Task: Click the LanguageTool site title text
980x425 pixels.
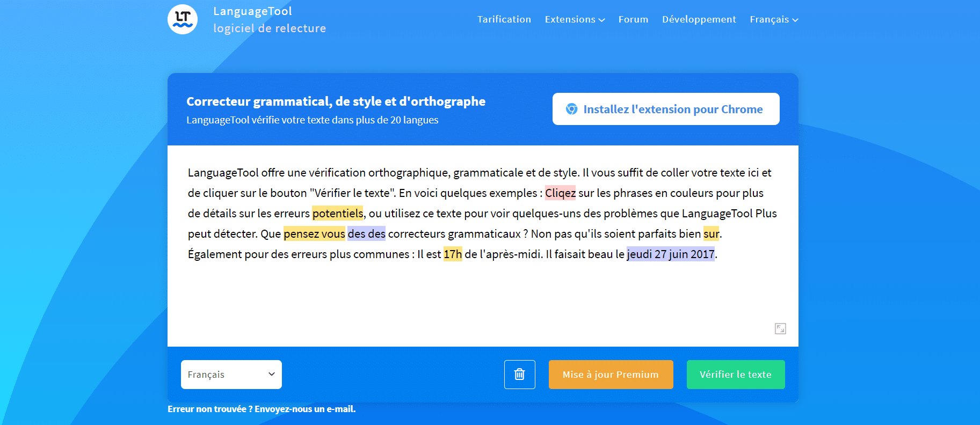Action: [252, 11]
